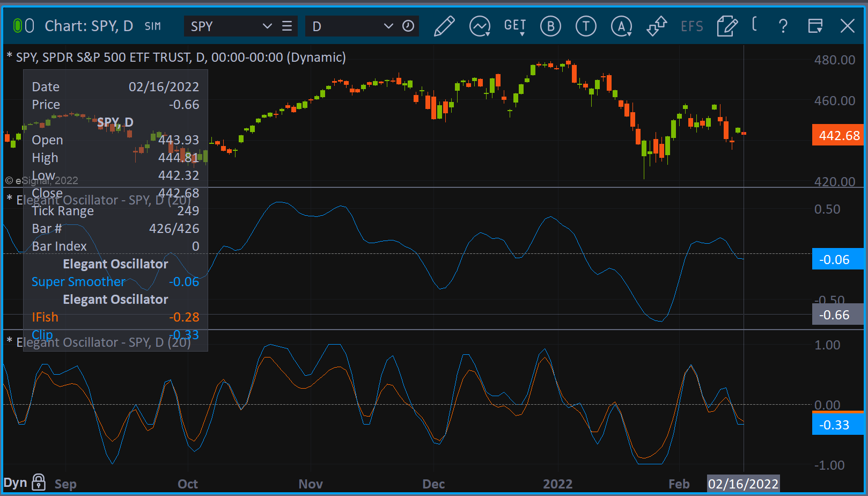Viewport: 868px width, 496px height.
Task: Click the Dyn label at bottom left
Action: point(15,483)
